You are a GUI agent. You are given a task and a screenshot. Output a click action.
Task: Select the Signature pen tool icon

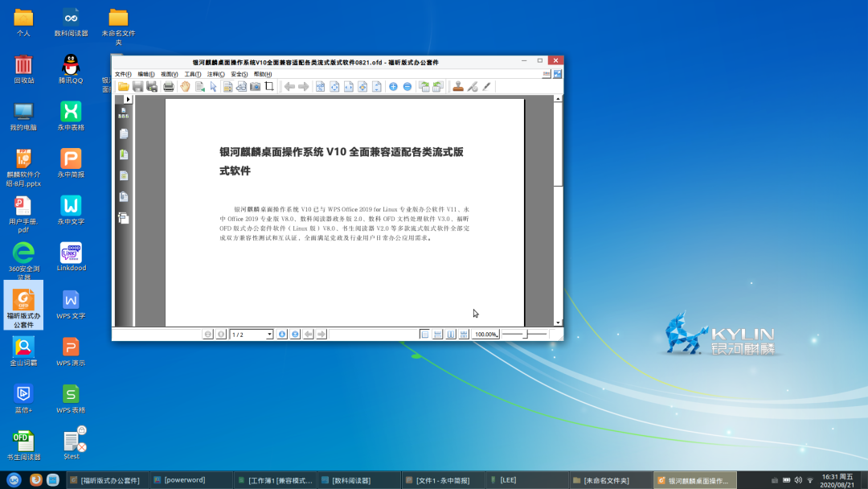click(473, 86)
